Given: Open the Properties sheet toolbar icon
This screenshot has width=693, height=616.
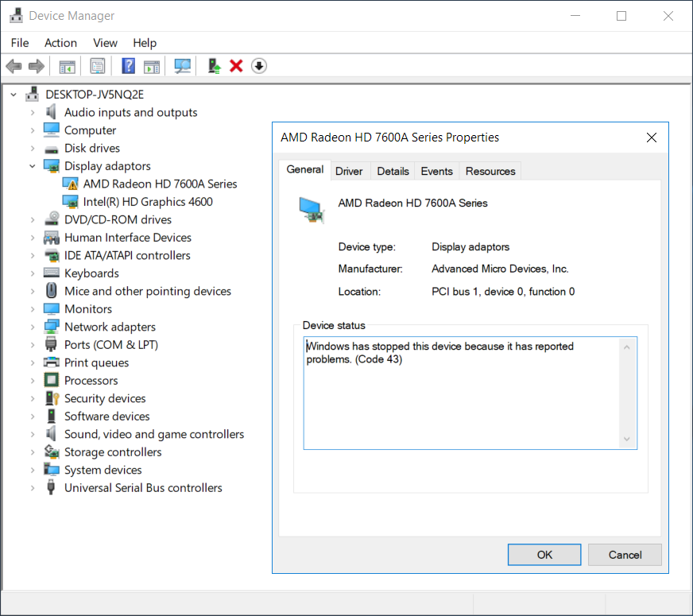Looking at the screenshot, I should pyautogui.click(x=97, y=66).
